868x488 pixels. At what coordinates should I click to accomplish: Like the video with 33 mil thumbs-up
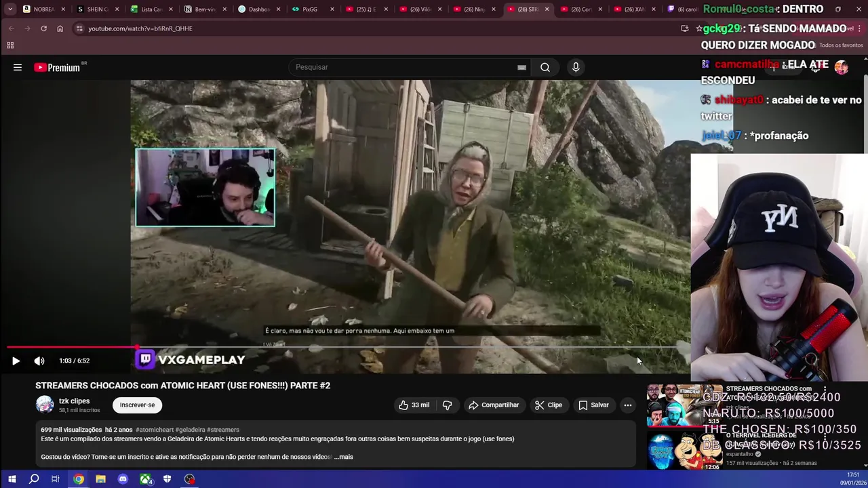coord(414,405)
